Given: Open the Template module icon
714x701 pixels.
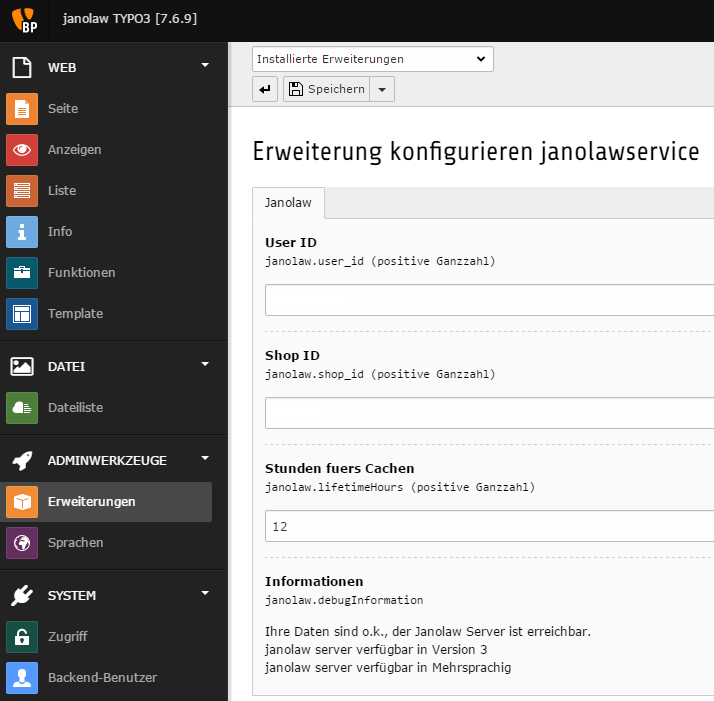Looking at the screenshot, I should (22, 314).
